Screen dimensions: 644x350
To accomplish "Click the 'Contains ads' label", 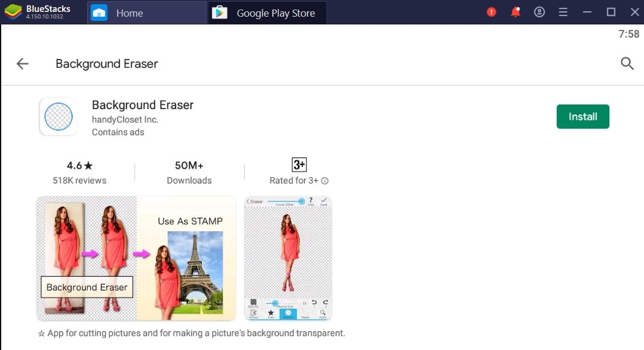I will coord(118,132).
